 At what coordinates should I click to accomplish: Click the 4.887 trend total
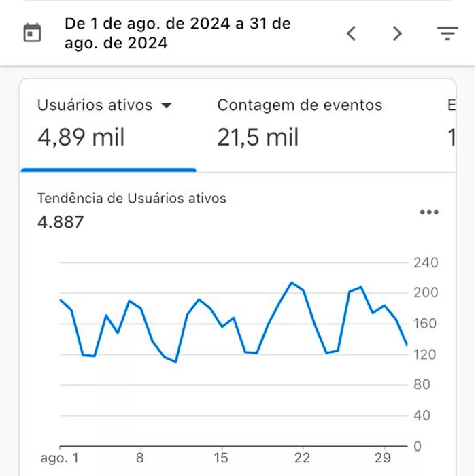point(61,222)
